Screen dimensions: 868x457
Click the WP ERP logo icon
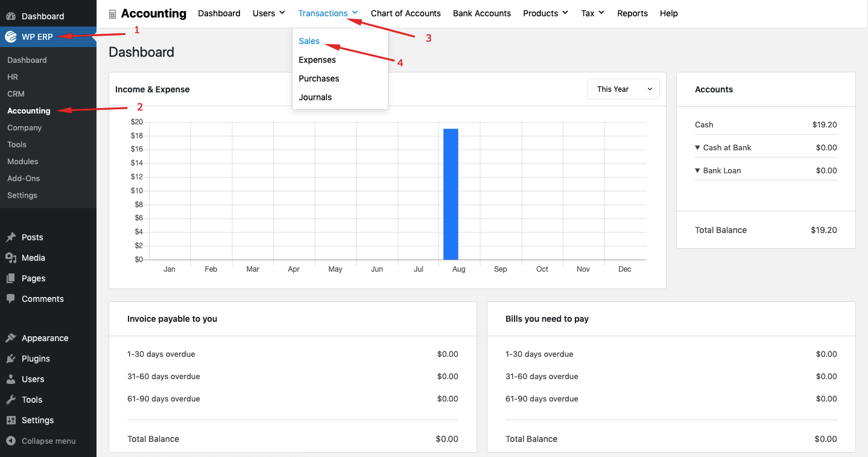point(11,37)
